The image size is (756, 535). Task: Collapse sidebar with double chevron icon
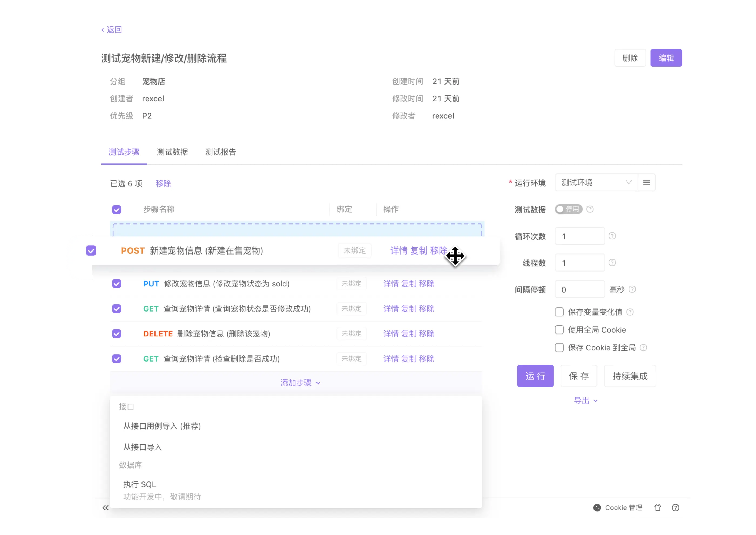[105, 508]
